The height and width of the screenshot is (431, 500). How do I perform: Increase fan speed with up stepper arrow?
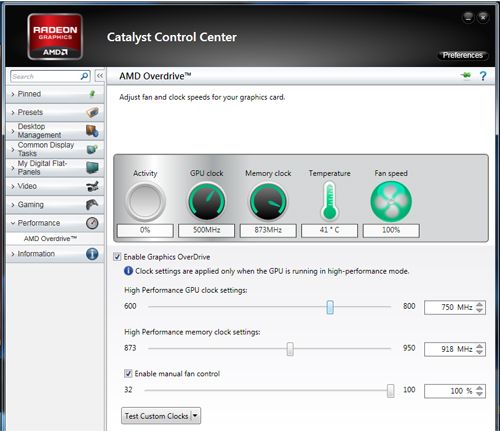pyautogui.click(x=479, y=388)
